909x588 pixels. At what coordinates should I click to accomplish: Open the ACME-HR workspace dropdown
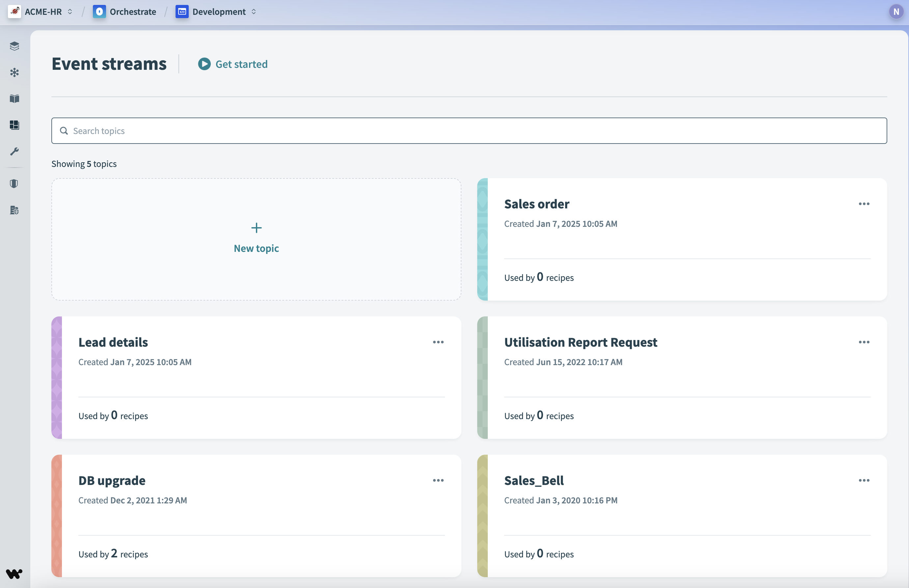coord(69,11)
